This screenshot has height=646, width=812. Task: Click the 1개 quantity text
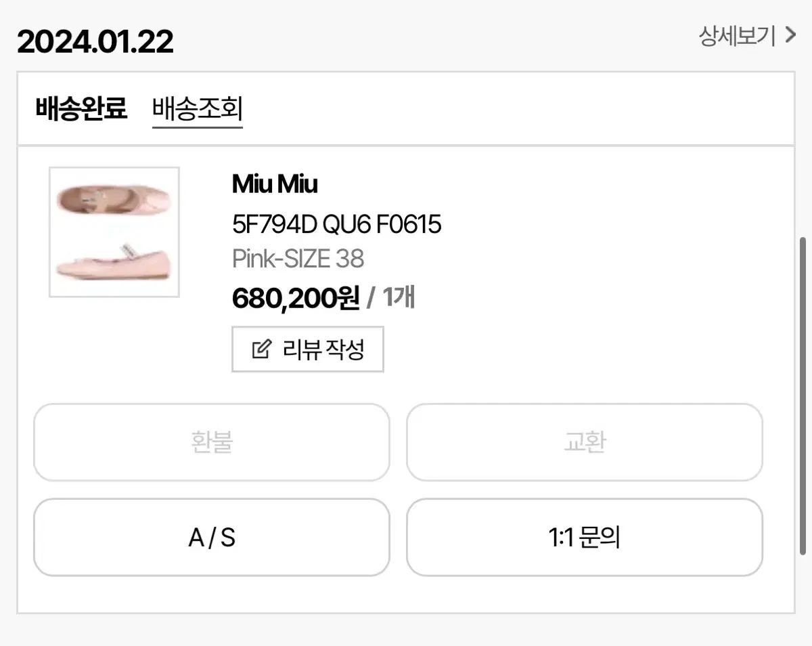[399, 298]
